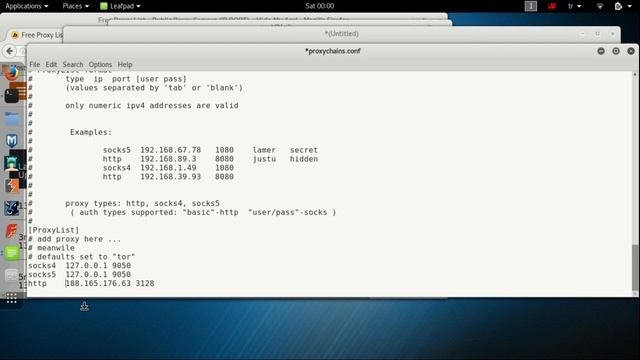Click the *(Untitled) window title bar
The width and height of the screenshot is (640, 360).
click(342, 34)
